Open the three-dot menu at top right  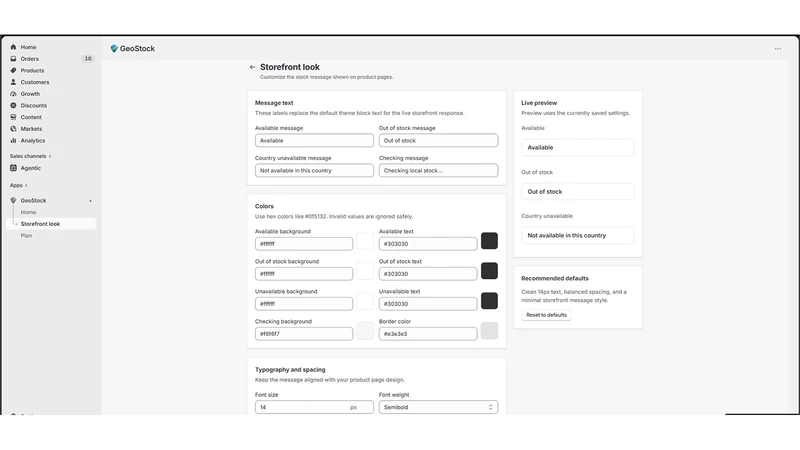click(x=778, y=48)
